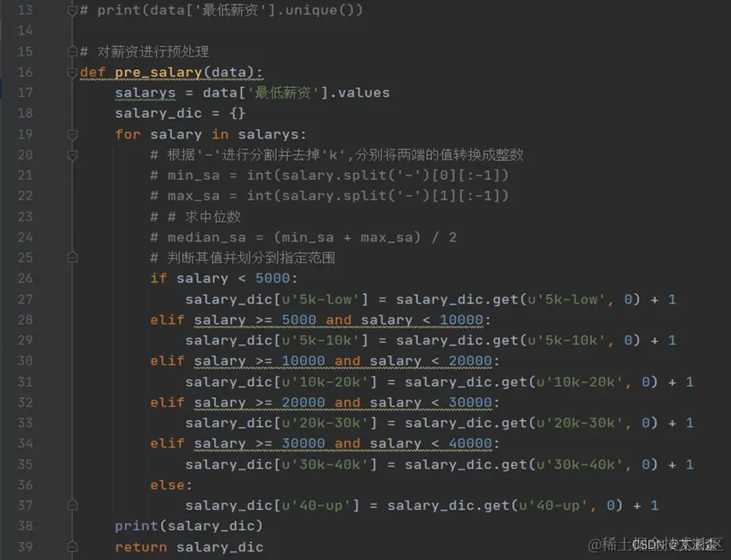This screenshot has height=560, width=731.
Task: Click the 'else:' keyword on line 36
Action: [171, 485]
